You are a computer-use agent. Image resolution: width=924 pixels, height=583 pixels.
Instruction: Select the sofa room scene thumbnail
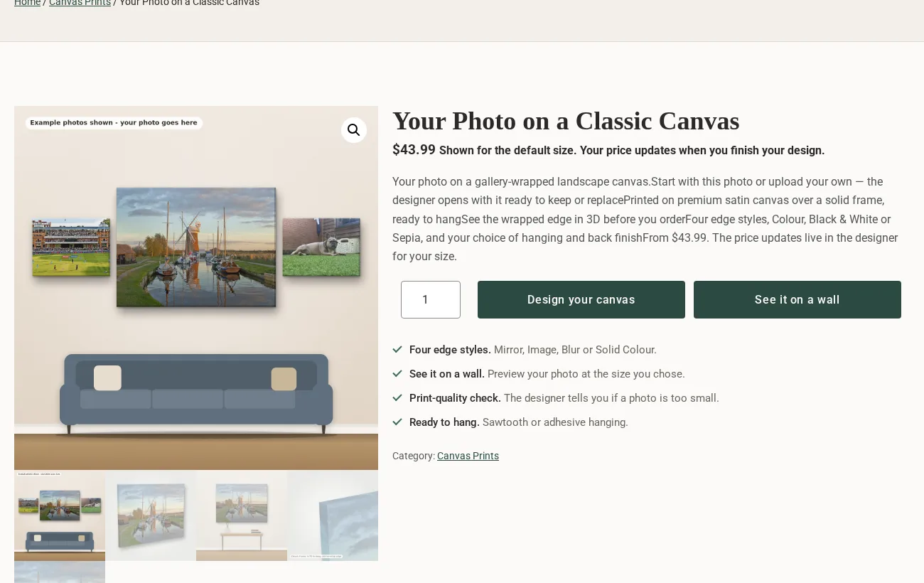60,515
